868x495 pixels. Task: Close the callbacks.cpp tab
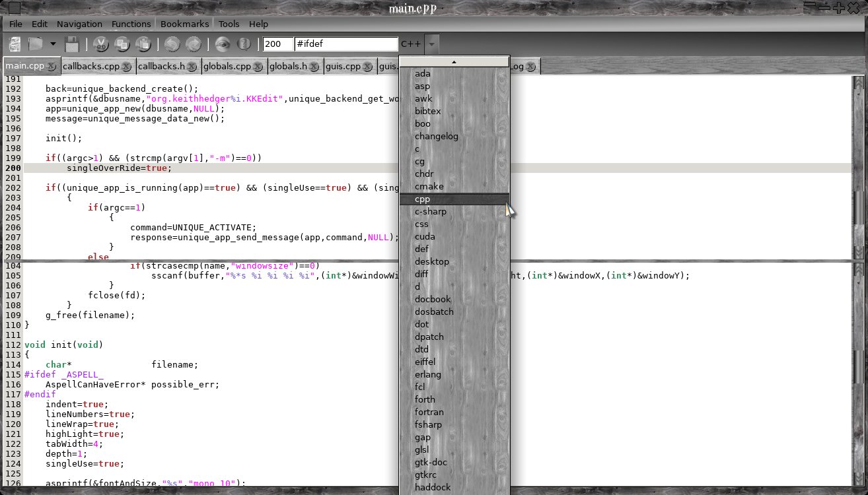(x=127, y=66)
